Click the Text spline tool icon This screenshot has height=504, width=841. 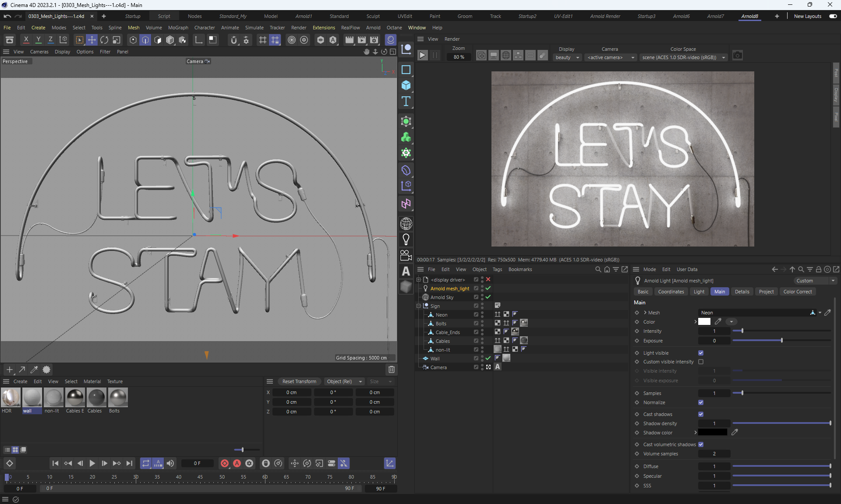click(406, 102)
